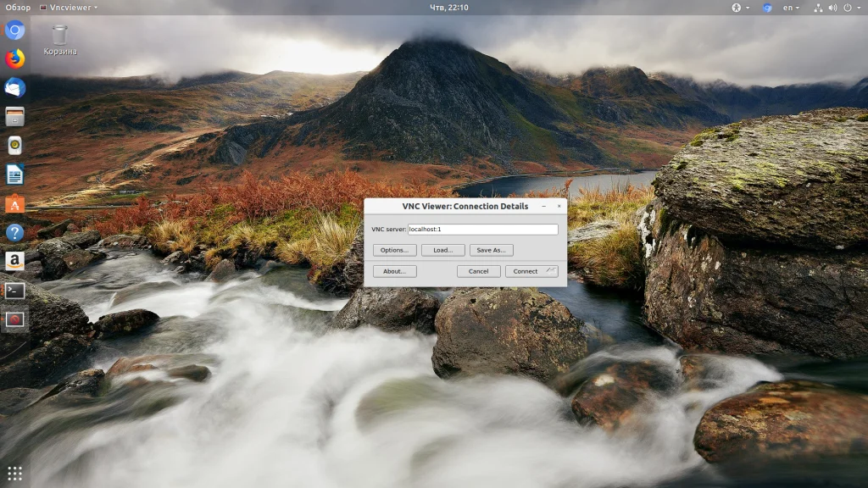Open the Terminal from the dock

pyautogui.click(x=14, y=291)
